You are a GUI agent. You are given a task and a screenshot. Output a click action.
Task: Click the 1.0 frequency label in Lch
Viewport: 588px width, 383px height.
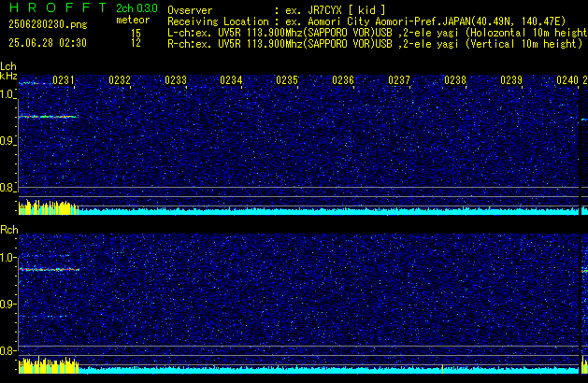click(x=7, y=94)
